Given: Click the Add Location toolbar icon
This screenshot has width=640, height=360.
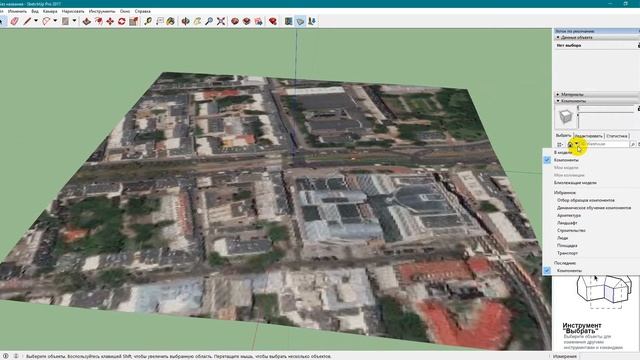Looking at the screenshot, I should pos(289,21).
